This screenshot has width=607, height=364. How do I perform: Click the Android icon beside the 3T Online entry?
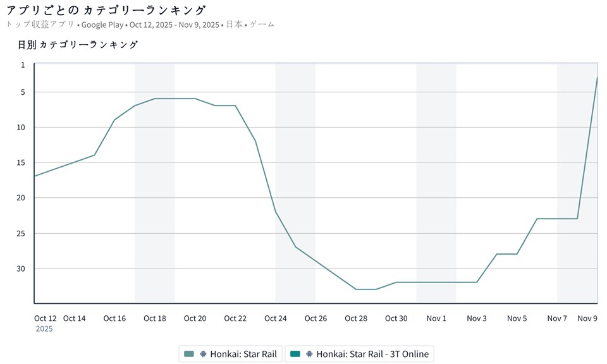[309, 354]
